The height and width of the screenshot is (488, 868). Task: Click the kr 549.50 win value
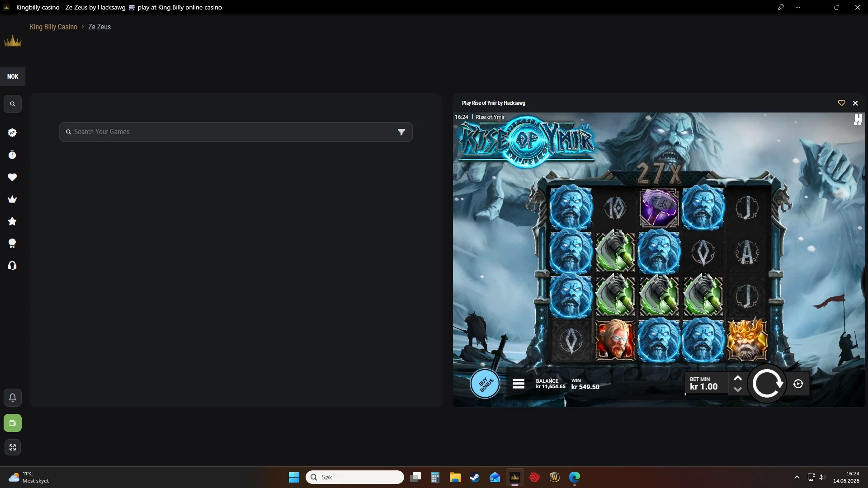coord(585,387)
